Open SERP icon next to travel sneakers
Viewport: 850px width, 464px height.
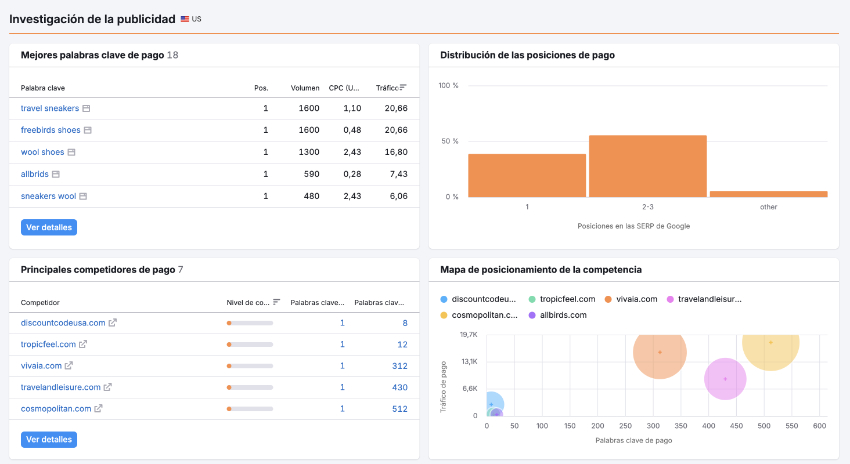click(x=86, y=108)
